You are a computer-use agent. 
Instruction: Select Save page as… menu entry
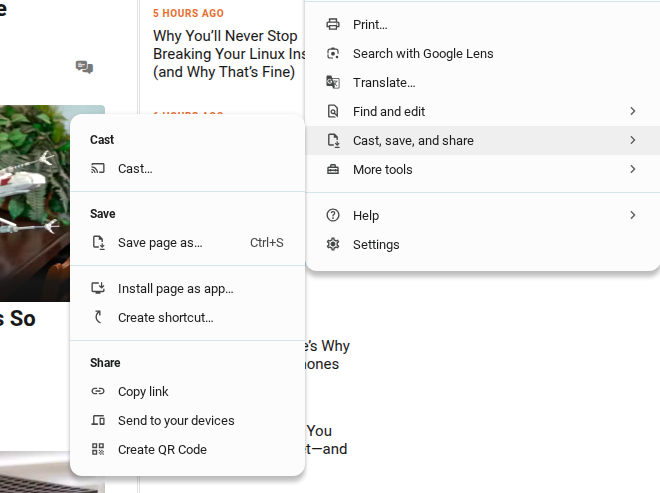pos(188,243)
